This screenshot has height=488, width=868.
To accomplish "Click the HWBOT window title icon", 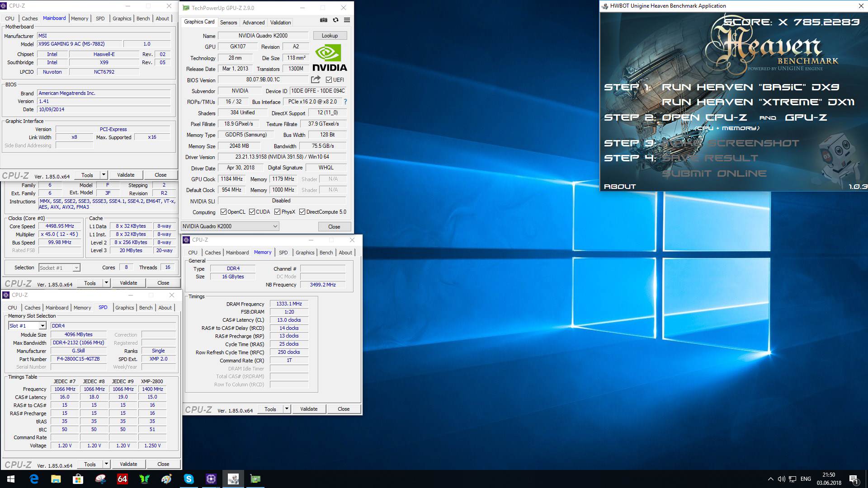I will 605,6.
